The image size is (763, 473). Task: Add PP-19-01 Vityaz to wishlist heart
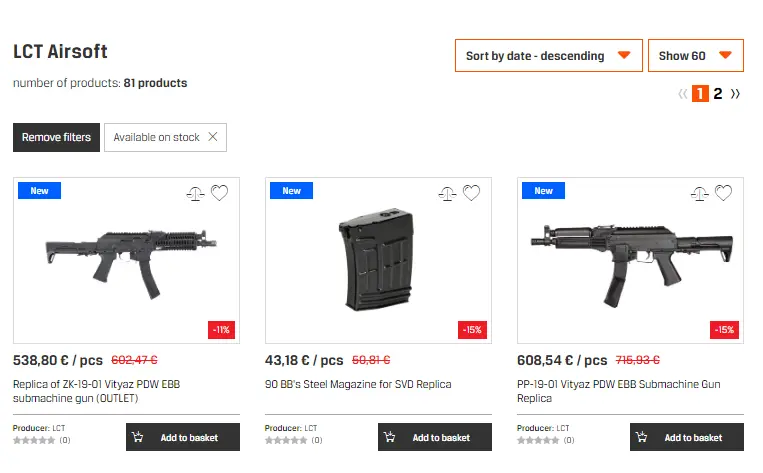tap(723, 193)
